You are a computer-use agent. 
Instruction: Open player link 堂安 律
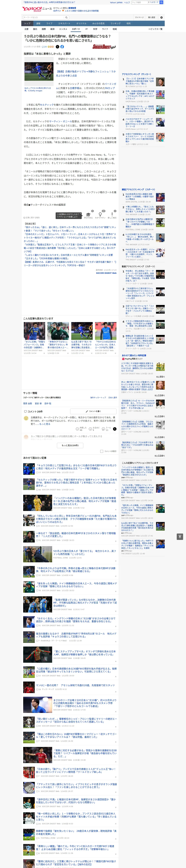[x=38, y=403]
